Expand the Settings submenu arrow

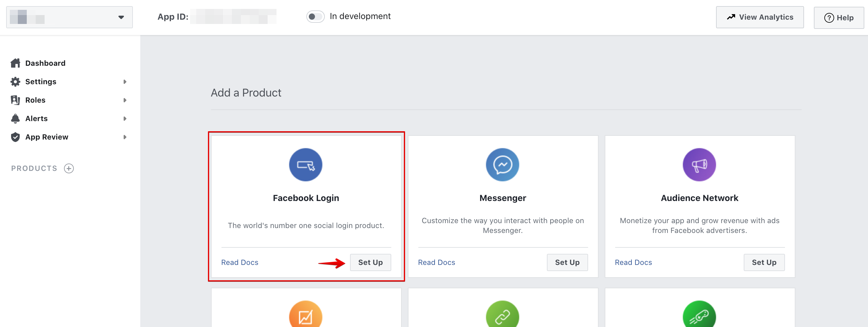click(x=125, y=82)
